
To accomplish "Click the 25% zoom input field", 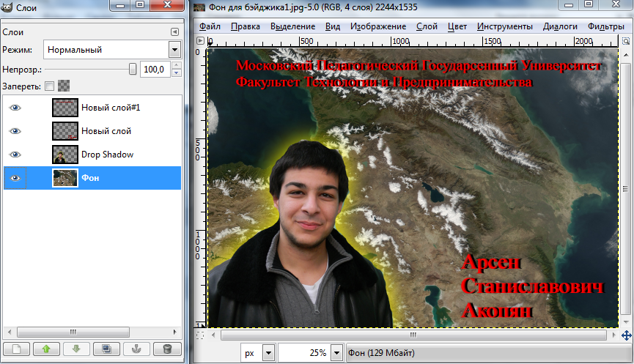I will (304, 353).
